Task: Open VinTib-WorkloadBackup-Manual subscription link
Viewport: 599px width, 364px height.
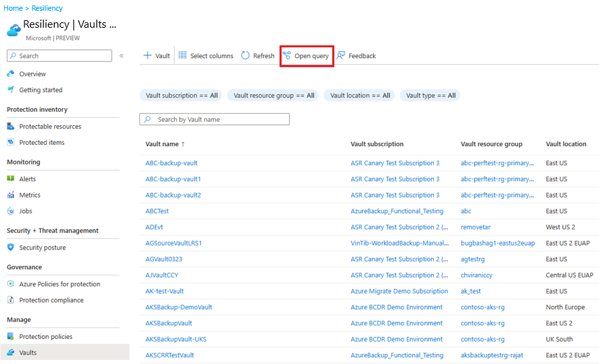Action: [x=399, y=244]
